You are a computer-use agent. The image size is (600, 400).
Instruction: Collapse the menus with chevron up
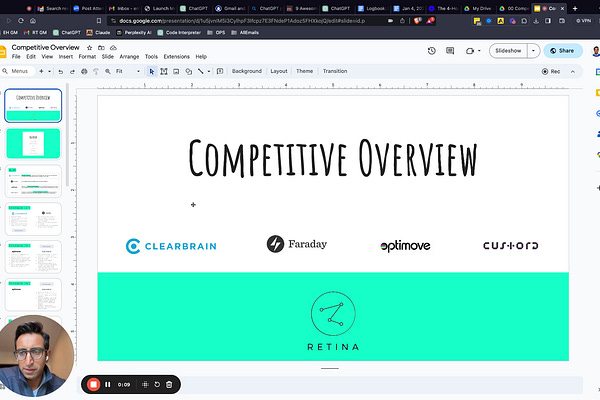tap(573, 72)
